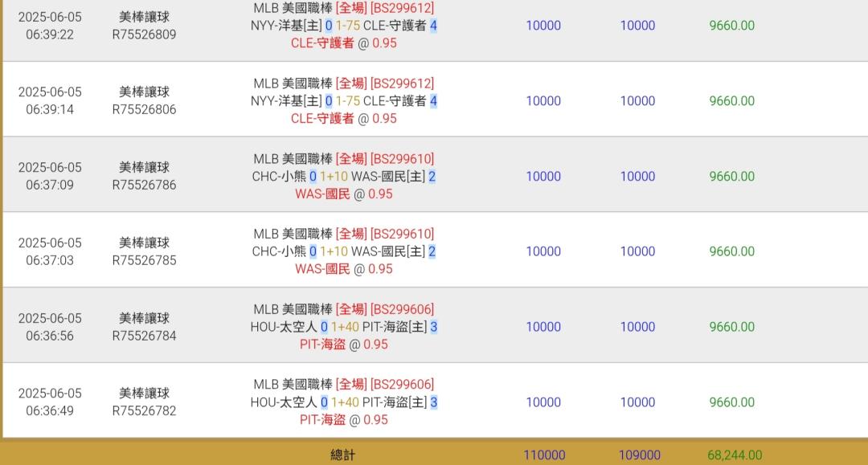Click total winnings 68,244.00
The height and width of the screenshot is (465, 868).
tap(735, 455)
